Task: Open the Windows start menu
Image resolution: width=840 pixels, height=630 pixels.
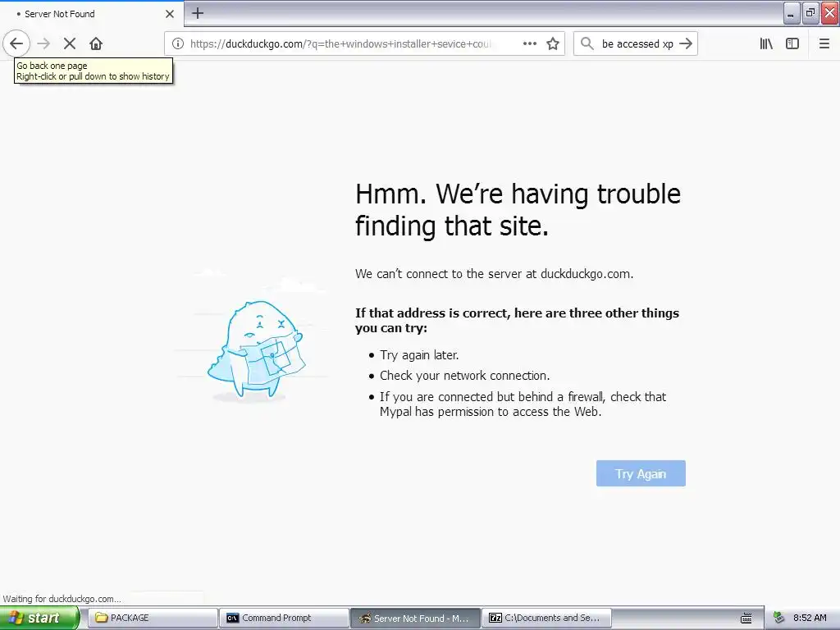Action: (x=39, y=618)
